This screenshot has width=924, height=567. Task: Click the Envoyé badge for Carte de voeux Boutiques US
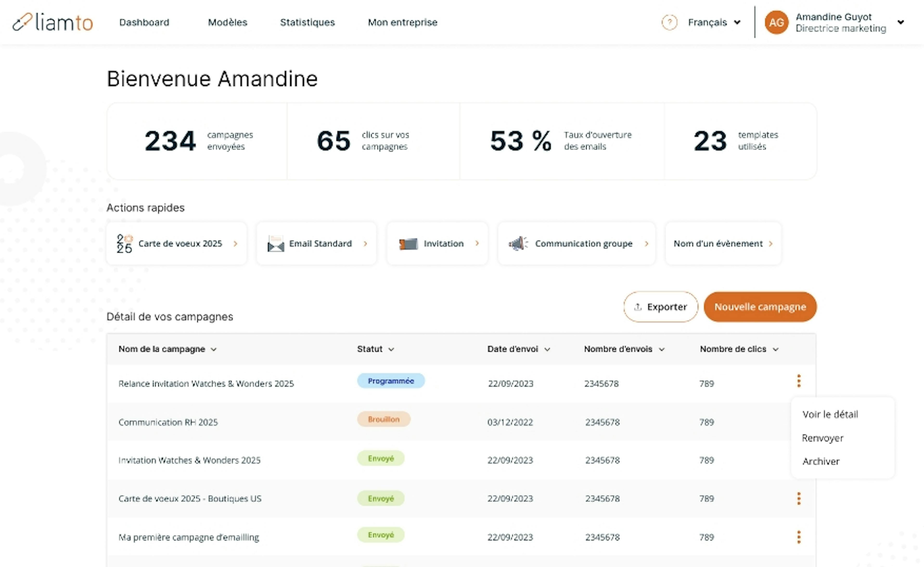point(381,498)
